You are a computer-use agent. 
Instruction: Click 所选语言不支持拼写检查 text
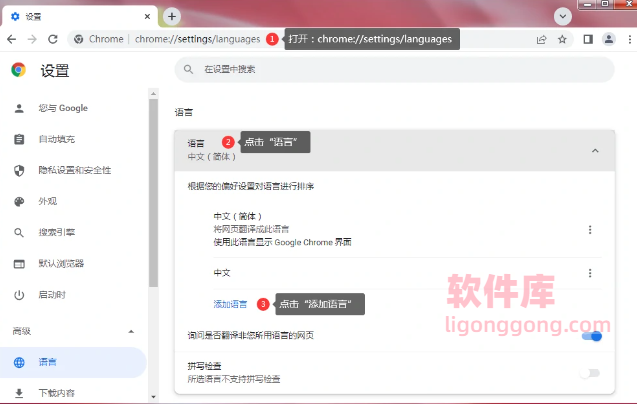234,379
